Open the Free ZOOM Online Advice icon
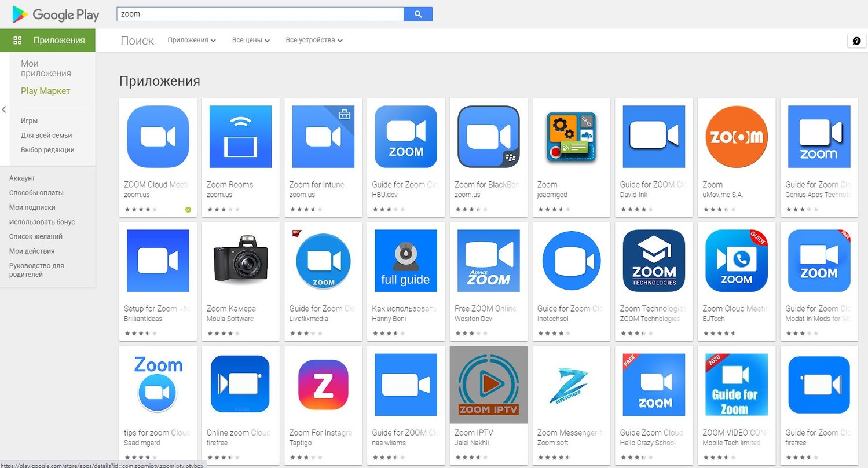868x468 pixels. [x=489, y=261]
